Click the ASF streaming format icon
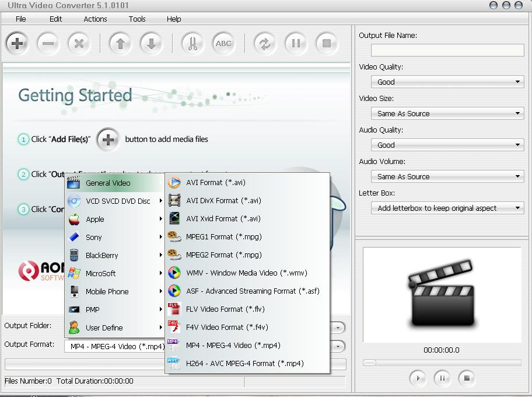 (x=174, y=291)
